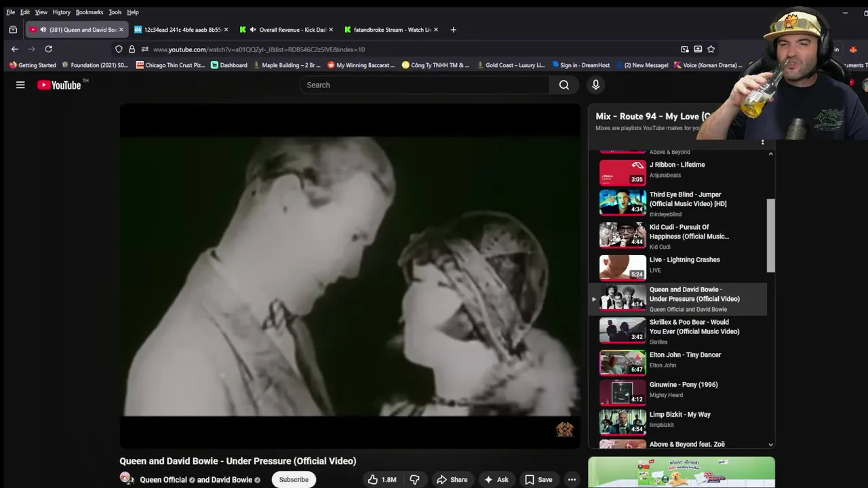Viewport: 868px width, 488px height.
Task: Click the YouTube search magnifier button
Action: [564, 85]
